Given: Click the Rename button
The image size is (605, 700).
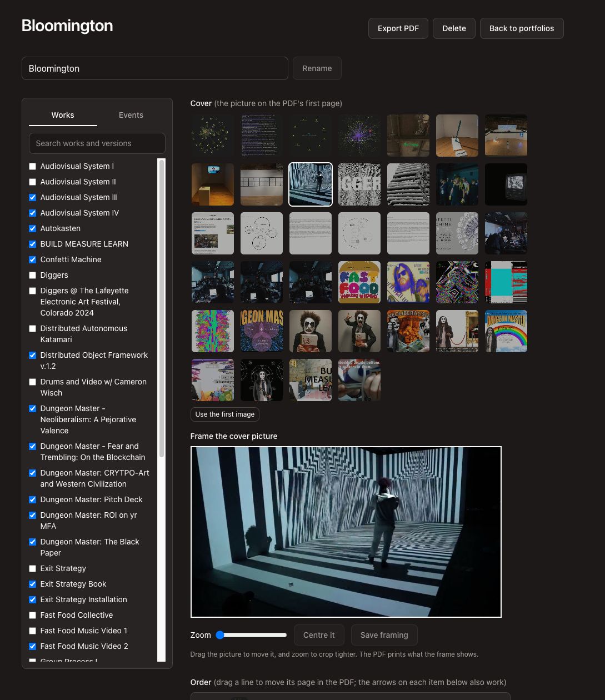Looking at the screenshot, I should tap(317, 68).
